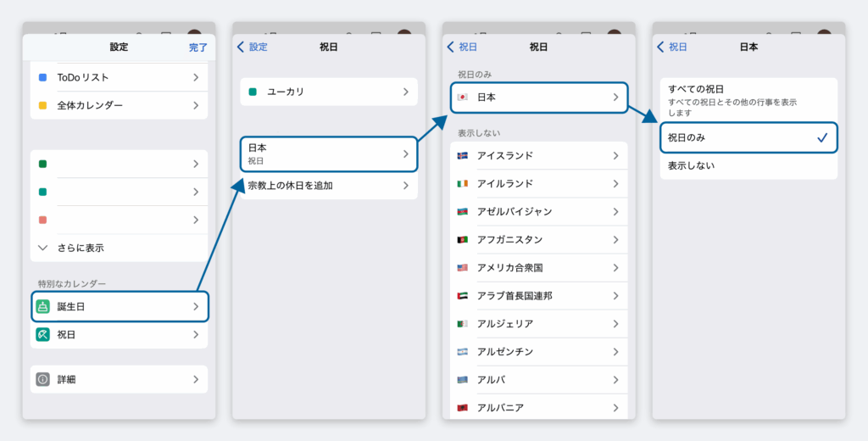Open the 全体カレンダー row chevron
The height and width of the screenshot is (441, 868).
coord(196,105)
